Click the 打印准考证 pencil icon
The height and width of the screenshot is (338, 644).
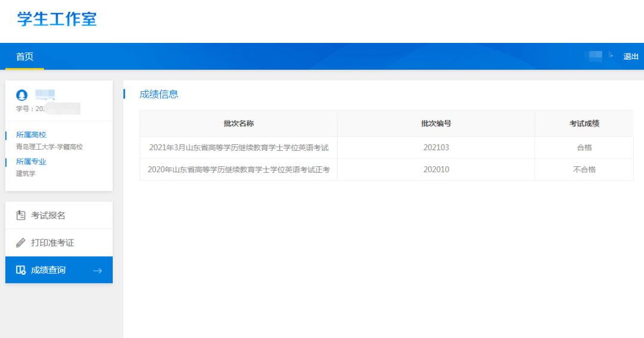click(x=20, y=243)
